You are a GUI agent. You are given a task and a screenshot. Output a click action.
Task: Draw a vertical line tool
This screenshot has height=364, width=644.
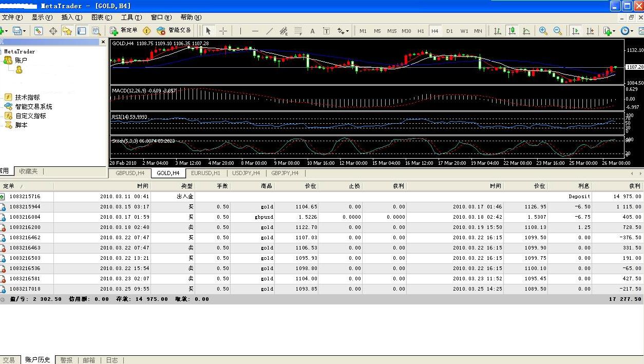tap(240, 31)
